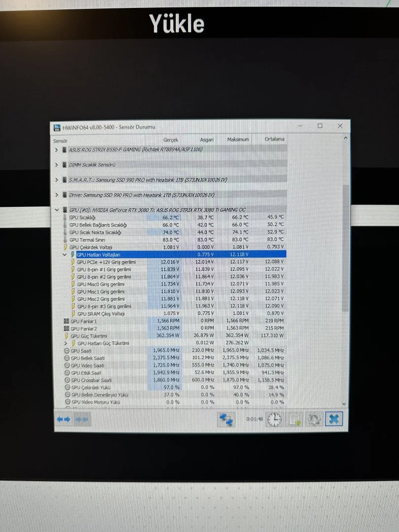Maximize the HWiNFO64 sensor window
399x532 pixels.
(x=320, y=126)
